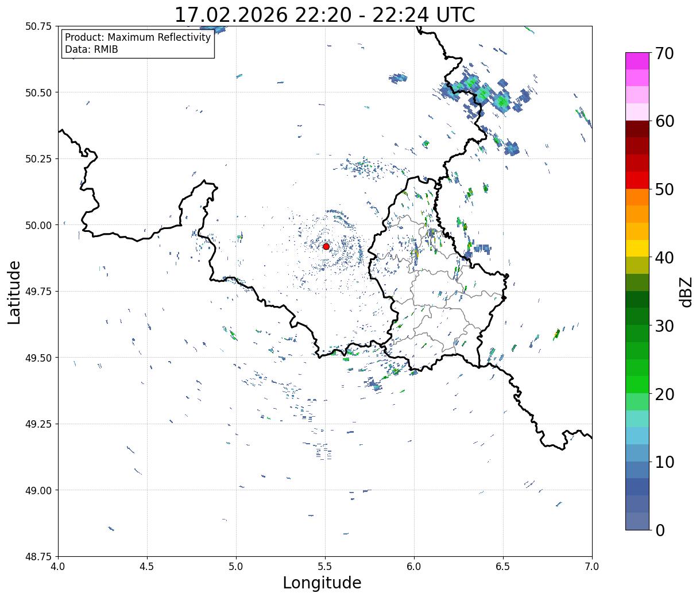Image resolution: width=700 pixels, height=597 pixels.
Task: Click the longitude tick label 4.5
Action: (x=147, y=567)
